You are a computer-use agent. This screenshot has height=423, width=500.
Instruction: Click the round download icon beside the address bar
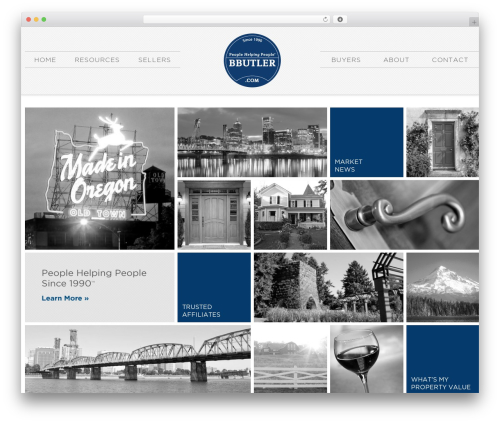click(340, 20)
